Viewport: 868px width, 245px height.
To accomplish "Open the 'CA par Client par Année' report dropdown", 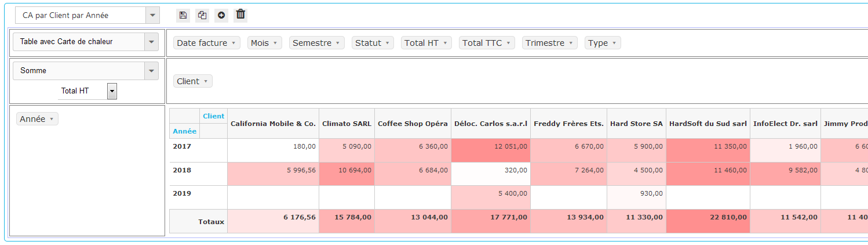I will point(152,16).
